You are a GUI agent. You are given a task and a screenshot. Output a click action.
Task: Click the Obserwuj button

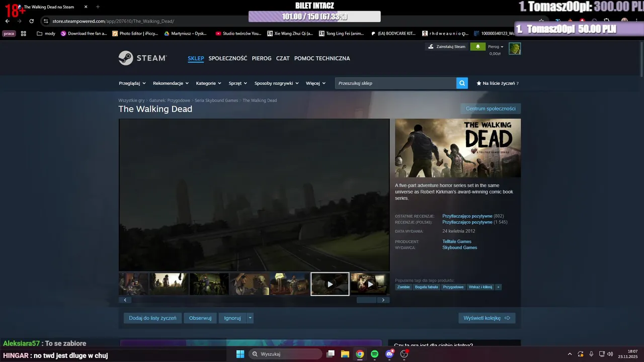pyautogui.click(x=200, y=318)
